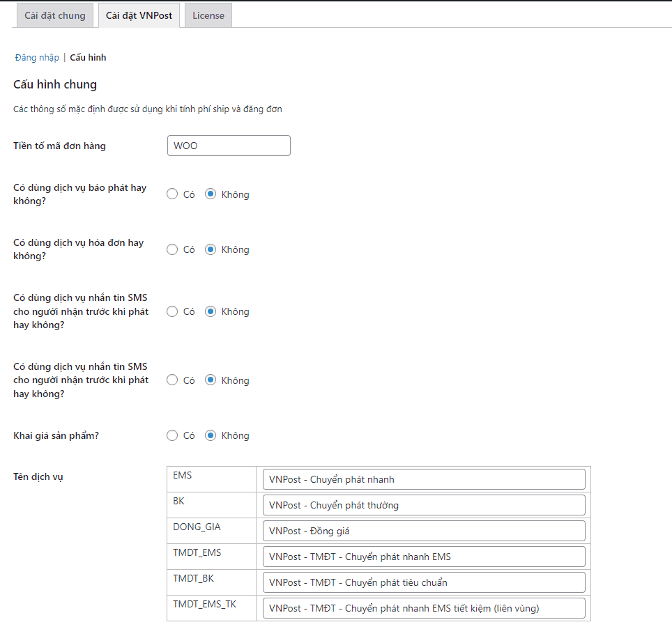Click the TMDT_EMS_TK service code cell
The image size is (672, 629).
coord(212,608)
